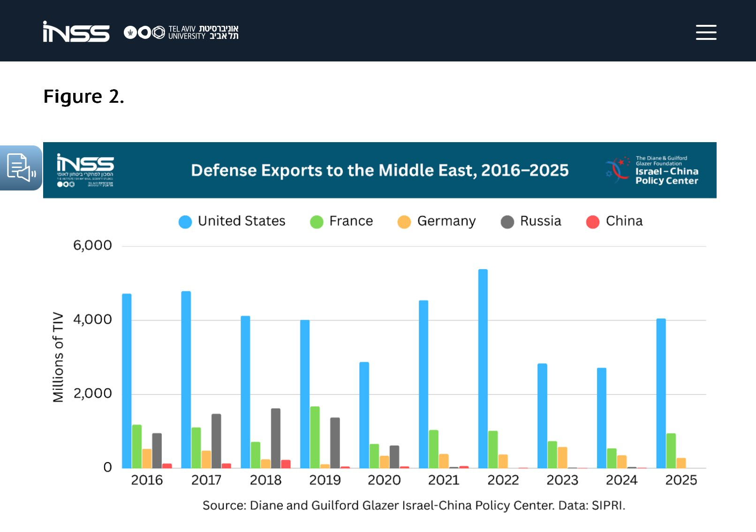Screen dimensions: 756x532
Task: Click the chart title 'Defense Exports to the Middle East'
Action: (x=379, y=170)
